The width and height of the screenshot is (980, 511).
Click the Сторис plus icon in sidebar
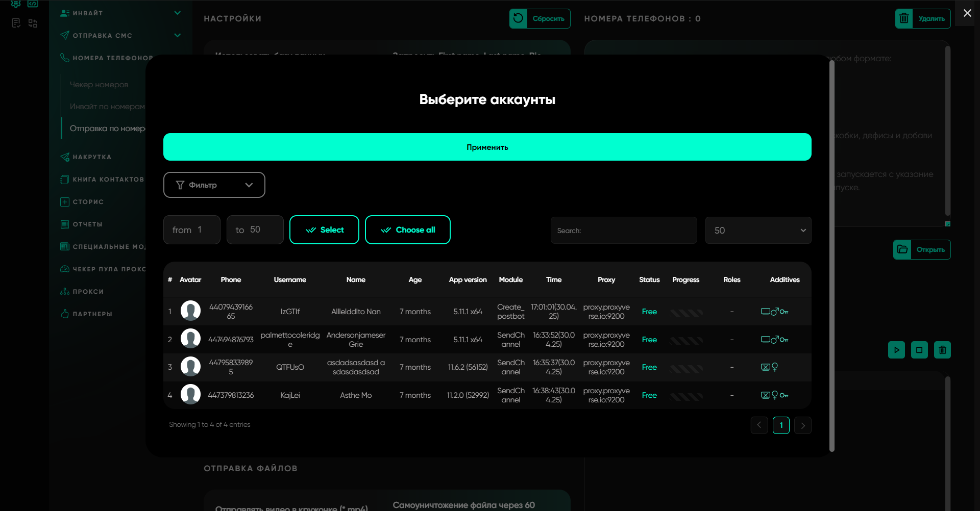65,202
